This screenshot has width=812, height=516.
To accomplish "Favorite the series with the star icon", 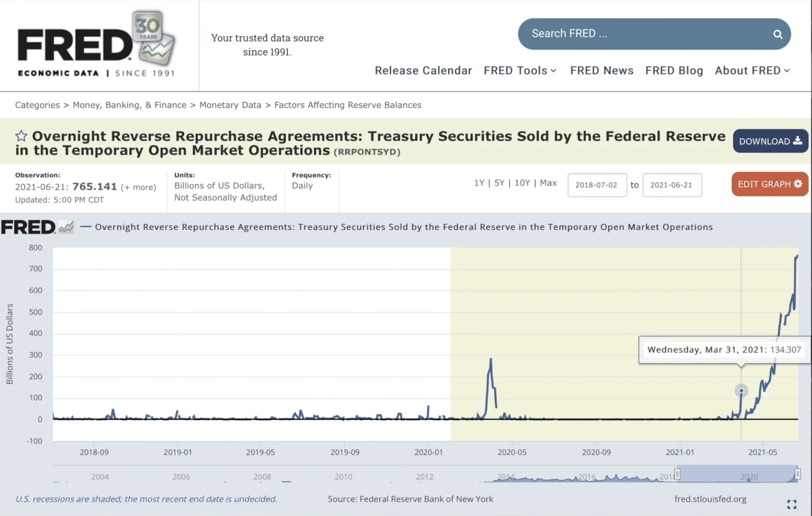I will coord(21,136).
